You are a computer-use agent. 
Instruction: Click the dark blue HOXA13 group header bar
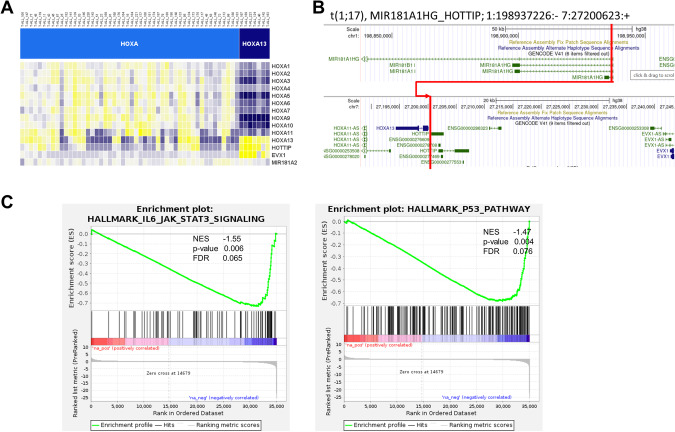pos(254,44)
